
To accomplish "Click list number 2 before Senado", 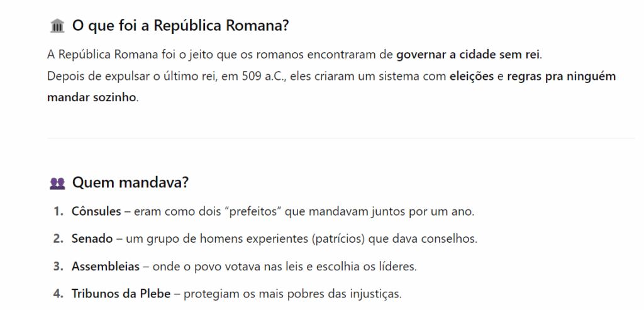I will [x=58, y=239].
